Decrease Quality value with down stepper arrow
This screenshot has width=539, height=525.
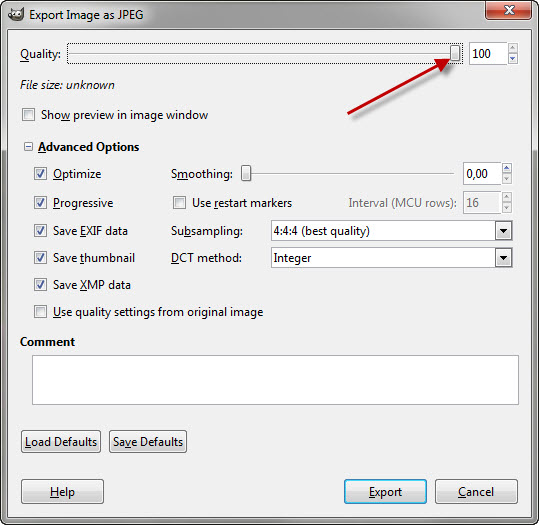tap(513, 59)
